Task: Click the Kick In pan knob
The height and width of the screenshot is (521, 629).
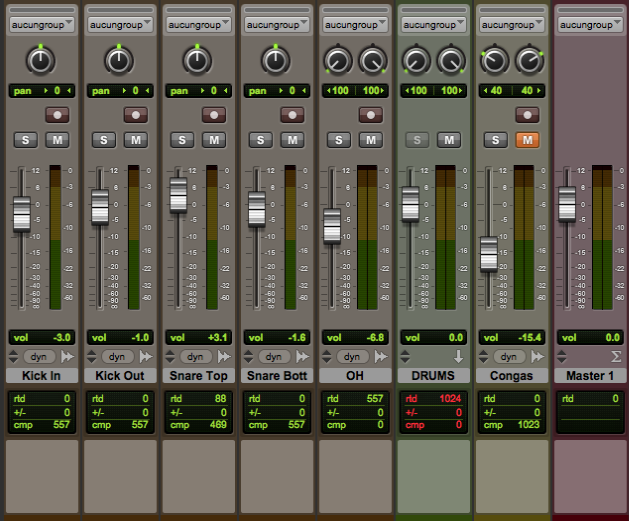Action: tap(41, 61)
